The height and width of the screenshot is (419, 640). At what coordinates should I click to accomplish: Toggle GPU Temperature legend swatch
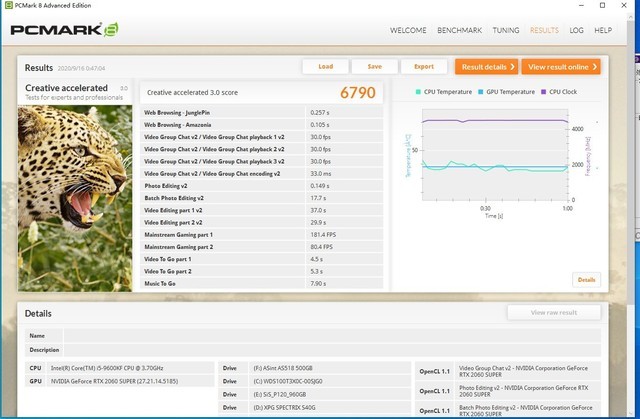(480, 92)
